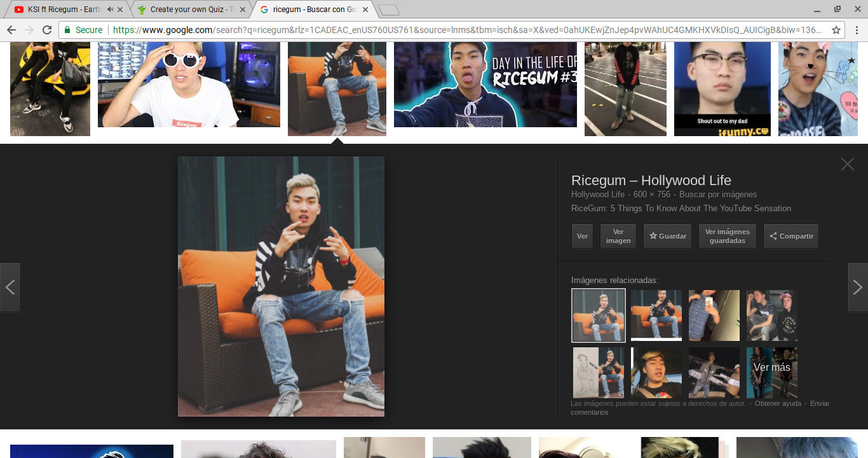This screenshot has width=868, height=458.
Task: Open the Ricegum – Hollywood Life title link
Action: coord(651,180)
